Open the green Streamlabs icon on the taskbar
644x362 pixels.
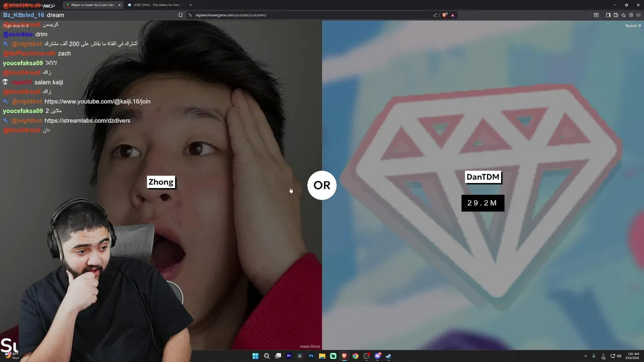point(333,356)
